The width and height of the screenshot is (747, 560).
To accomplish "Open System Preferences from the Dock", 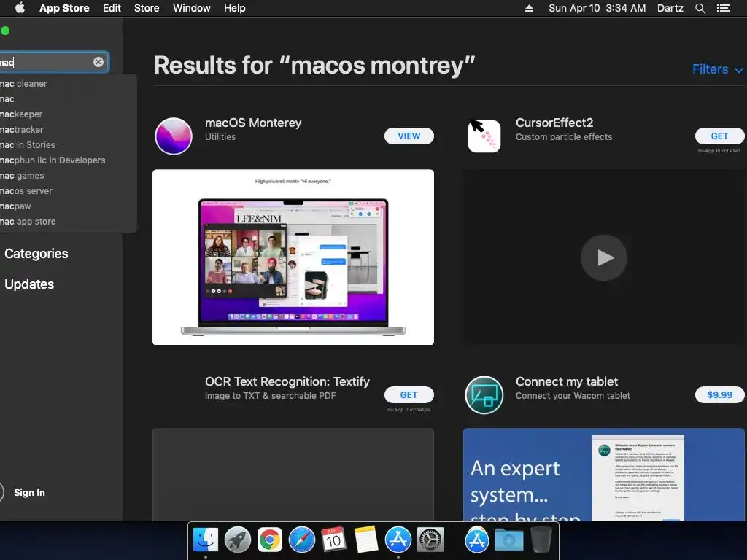I will (430, 540).
